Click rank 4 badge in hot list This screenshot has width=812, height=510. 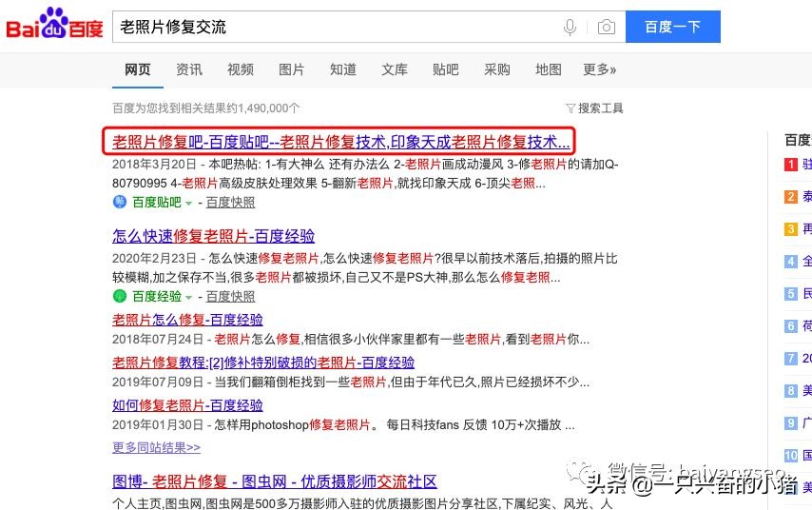(x=790, y=262)
